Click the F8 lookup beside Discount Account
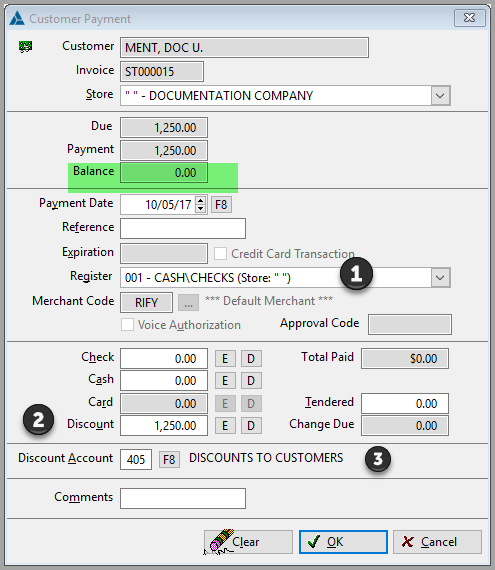 click(x=169, y=460)
